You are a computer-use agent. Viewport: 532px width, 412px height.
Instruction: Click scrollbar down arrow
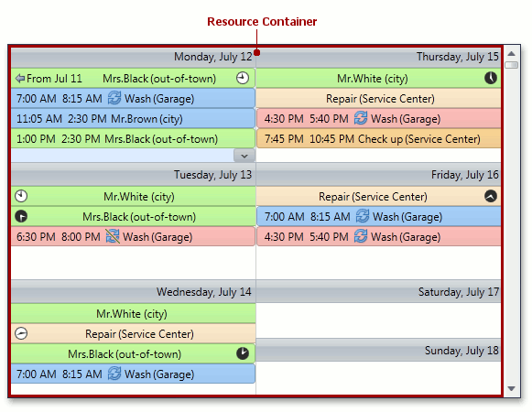511,388
